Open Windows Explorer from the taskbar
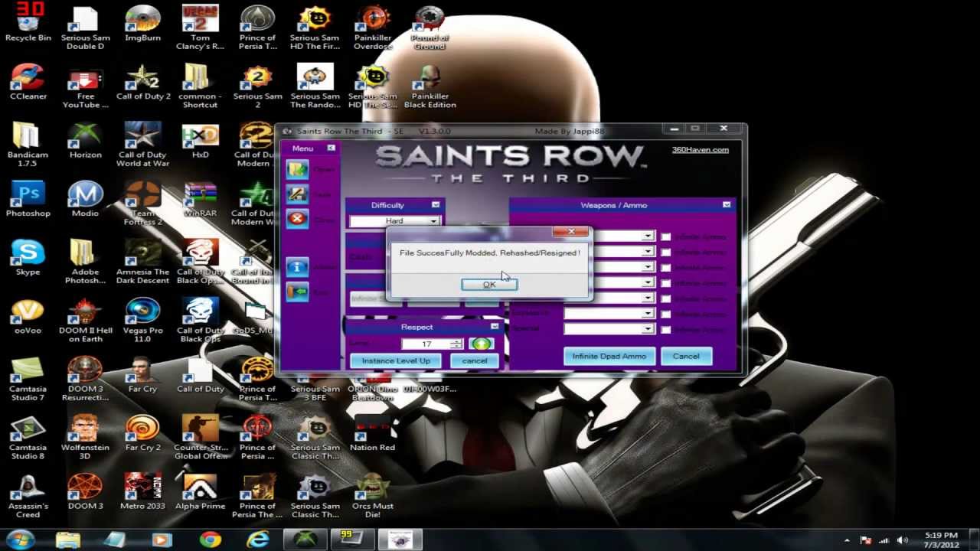This screenshot has height=551, width=980. pyautogui.click(x=67, y=540)
